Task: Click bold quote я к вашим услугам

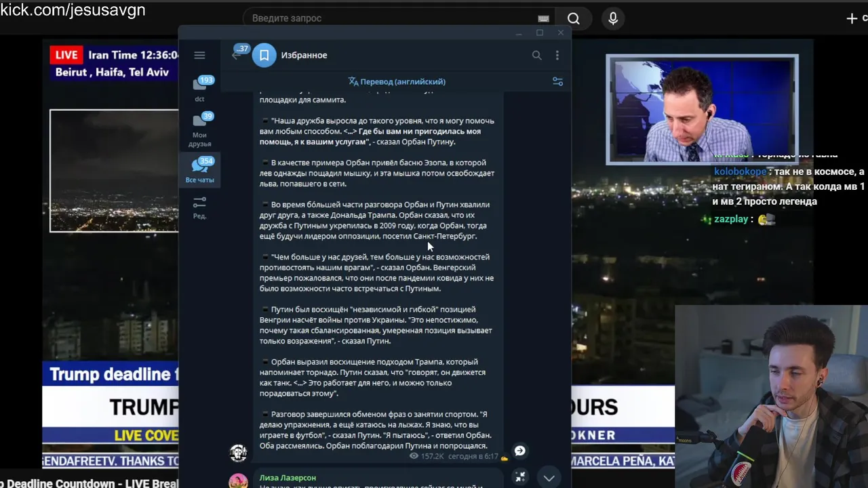Action: [370, 136]
